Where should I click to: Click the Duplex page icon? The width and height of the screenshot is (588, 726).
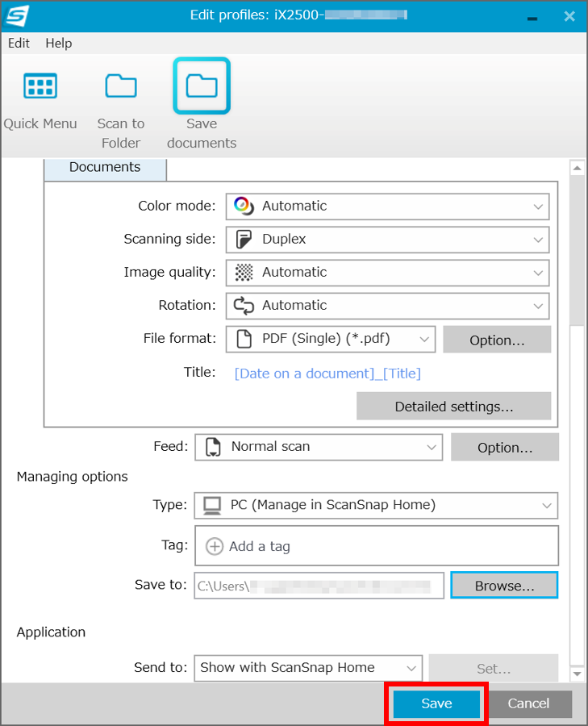(244, 240)
